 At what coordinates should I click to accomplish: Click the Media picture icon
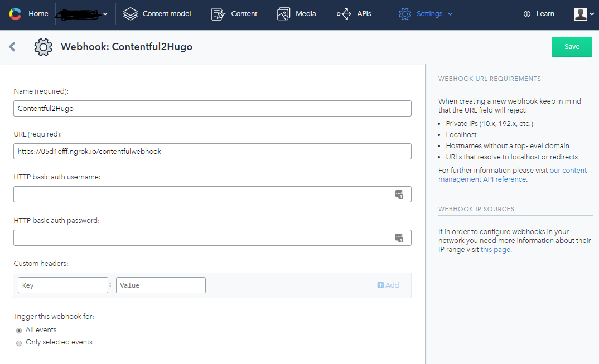click(x=283, y=14)
